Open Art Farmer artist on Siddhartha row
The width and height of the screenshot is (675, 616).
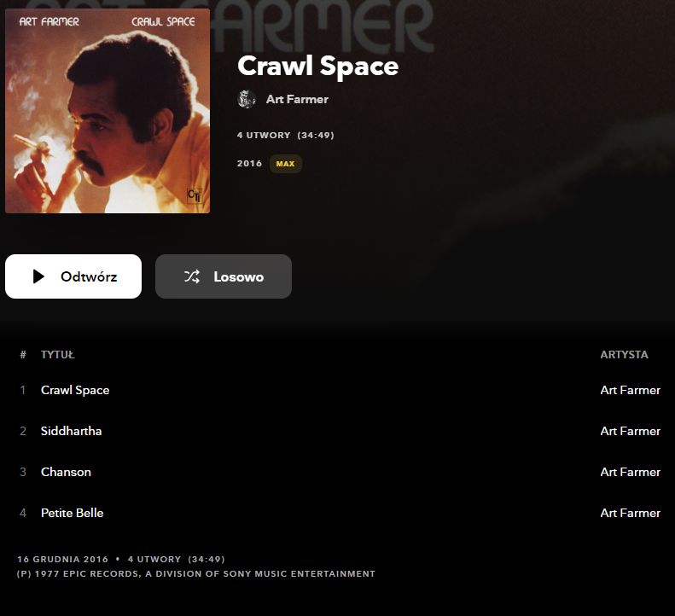click(631, 431)
